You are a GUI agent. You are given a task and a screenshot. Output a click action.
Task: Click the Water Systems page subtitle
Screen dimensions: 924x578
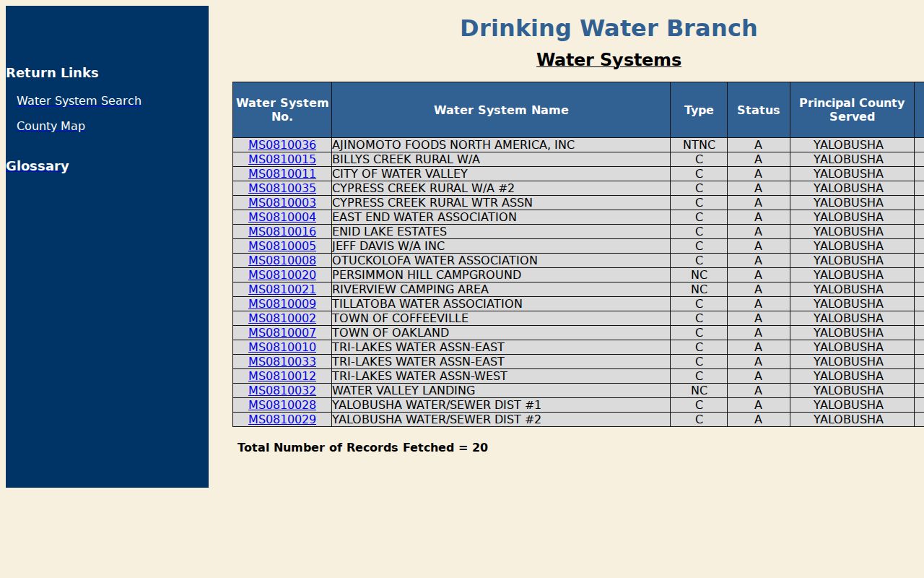coord(609,60)
